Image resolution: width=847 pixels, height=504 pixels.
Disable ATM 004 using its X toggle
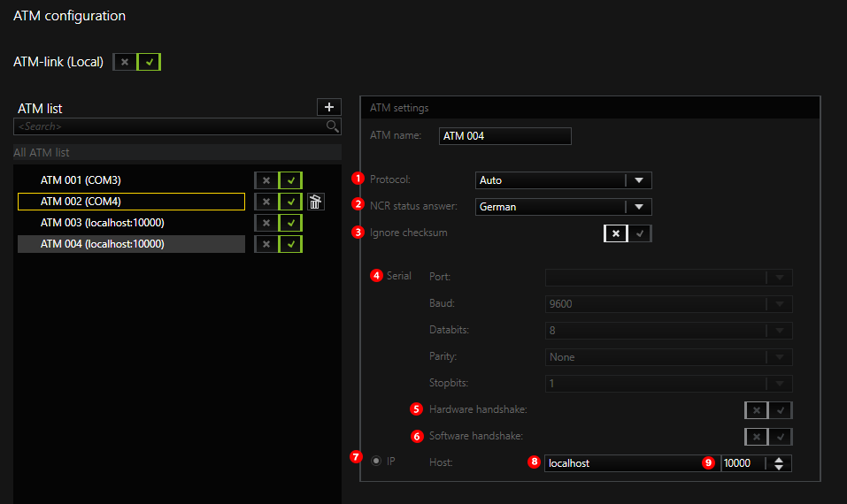266,244
